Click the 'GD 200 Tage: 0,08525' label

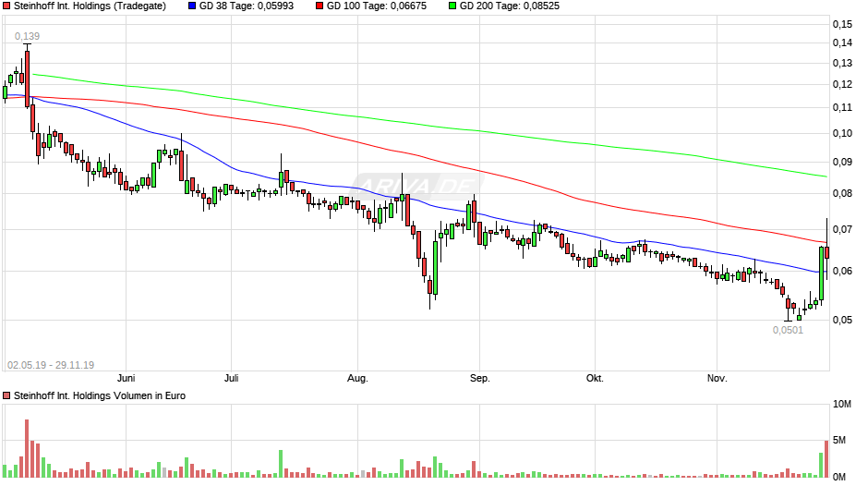click(x=510, y=6)
